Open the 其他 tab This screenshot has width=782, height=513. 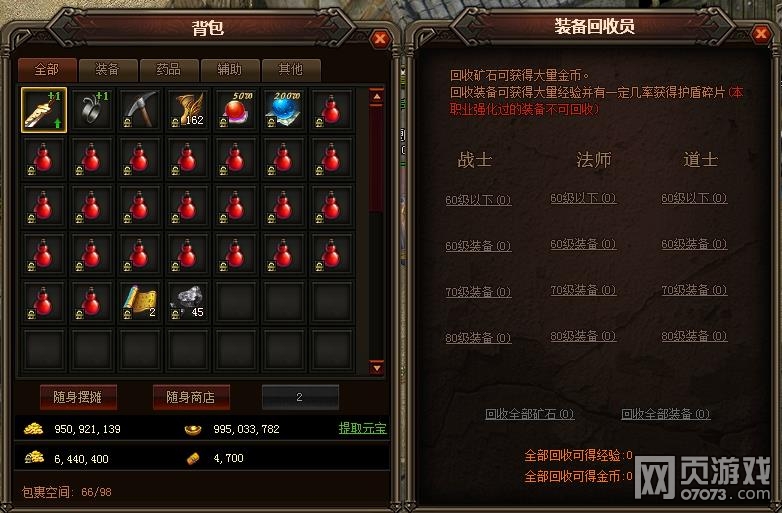tap(291, 70)
